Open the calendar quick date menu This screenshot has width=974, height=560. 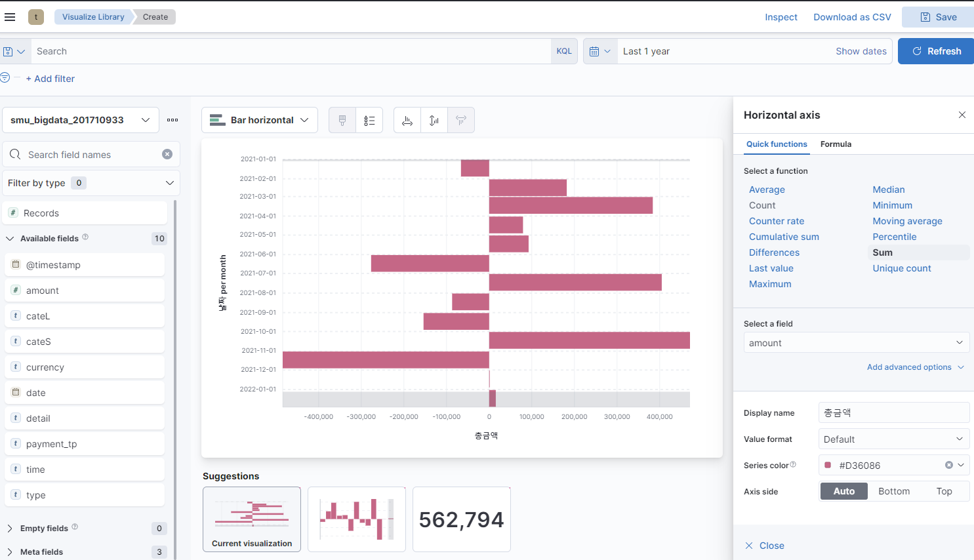(600, 51)
